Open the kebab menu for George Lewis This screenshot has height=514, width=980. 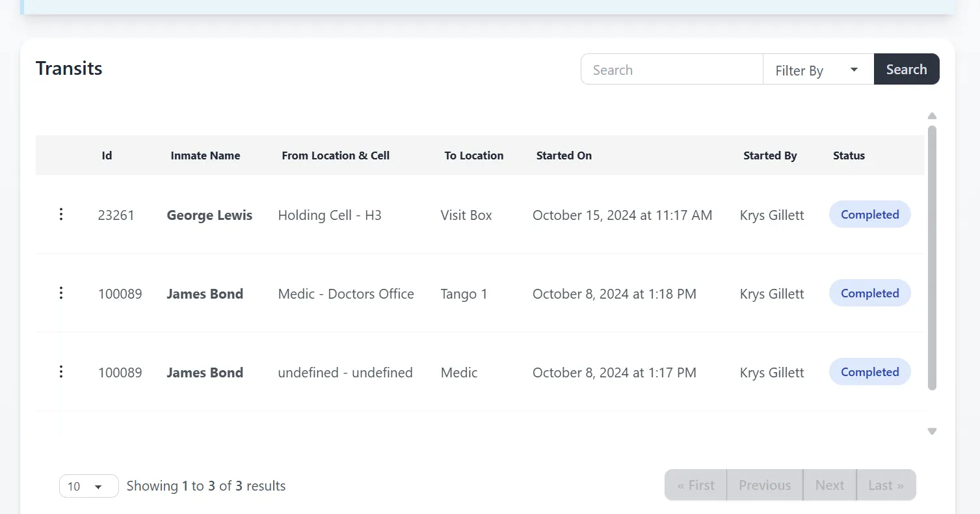pyautogui.click(x=61, y=214)
